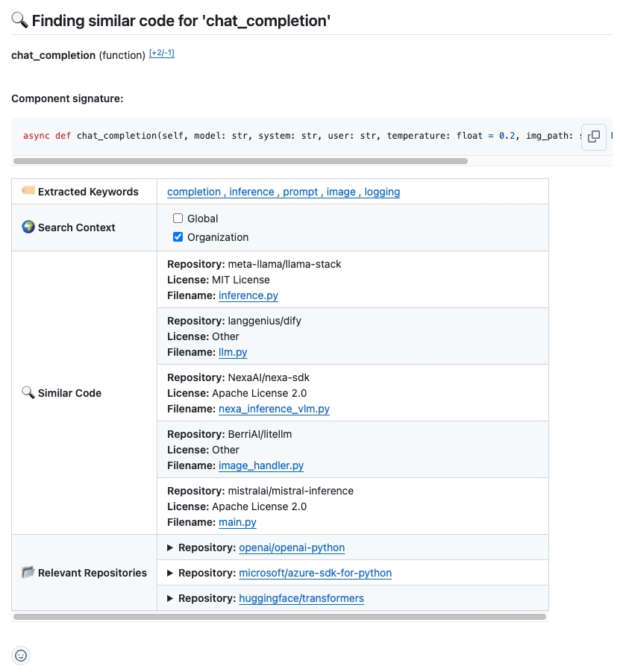620x672 pixels.
Task: Enable the Global search context checkbox
Action: click(x=178, y=219)
